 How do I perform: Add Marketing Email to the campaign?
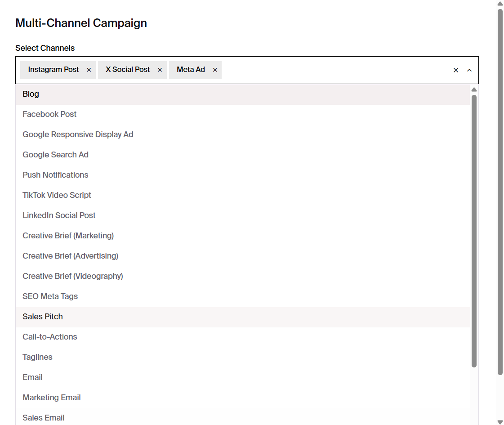tap(51, 398)
